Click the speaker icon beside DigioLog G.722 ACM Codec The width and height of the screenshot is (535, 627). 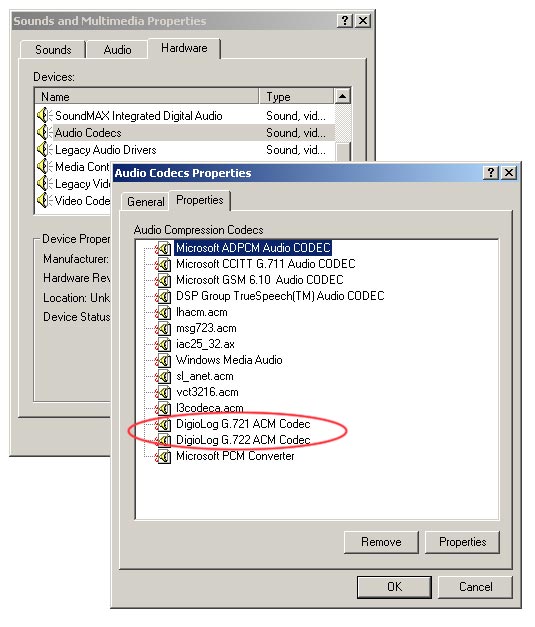pyautogui.click(x=163, y=440)
